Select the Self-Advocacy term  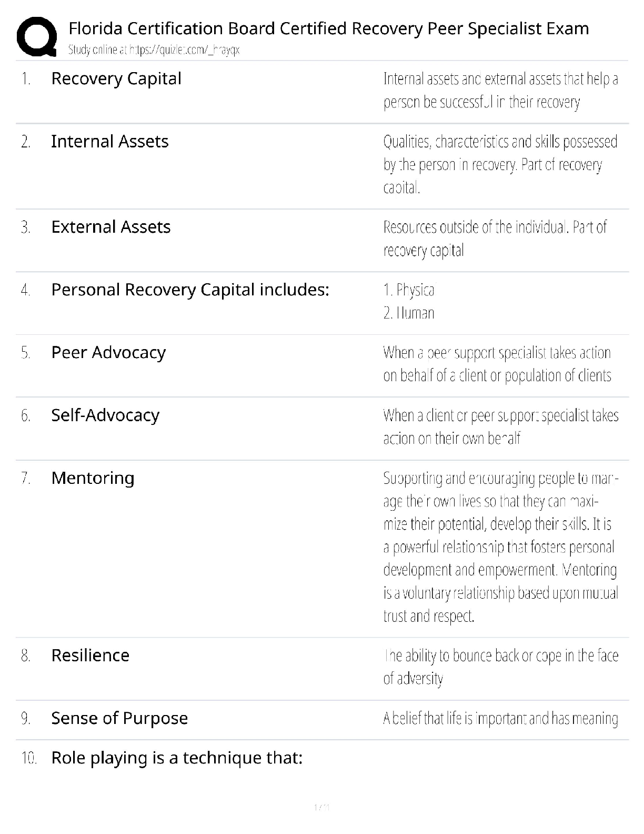coord(105,415)
